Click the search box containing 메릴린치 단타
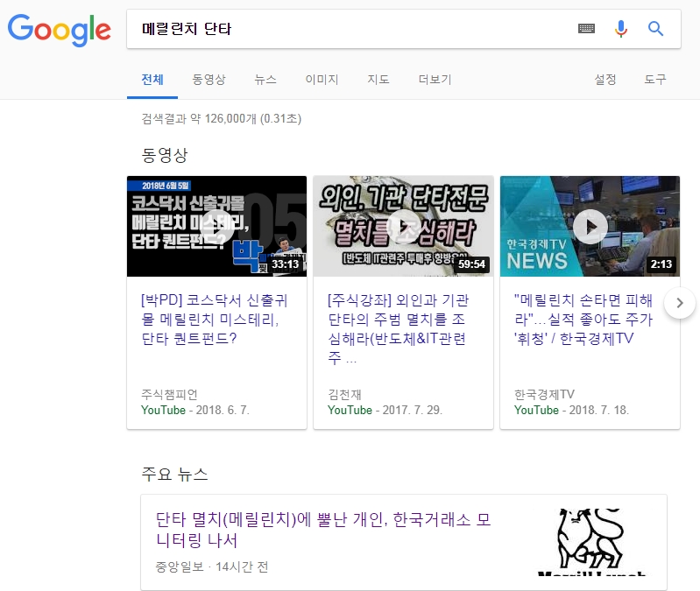 pyautogui.click(x=350, y=29)
